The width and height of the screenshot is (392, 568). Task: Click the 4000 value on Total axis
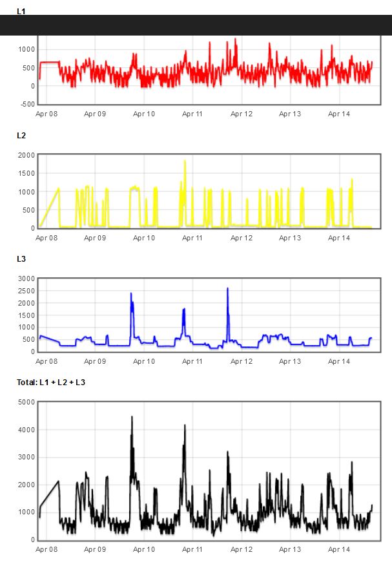26,430
